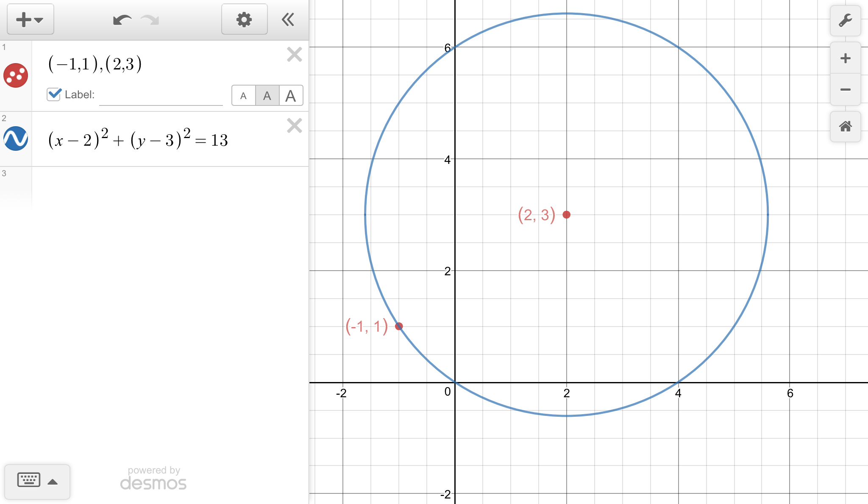The height and width of the screenshot is (504, 868).
Task: Click the undo arrow
Action: (122, 20)
